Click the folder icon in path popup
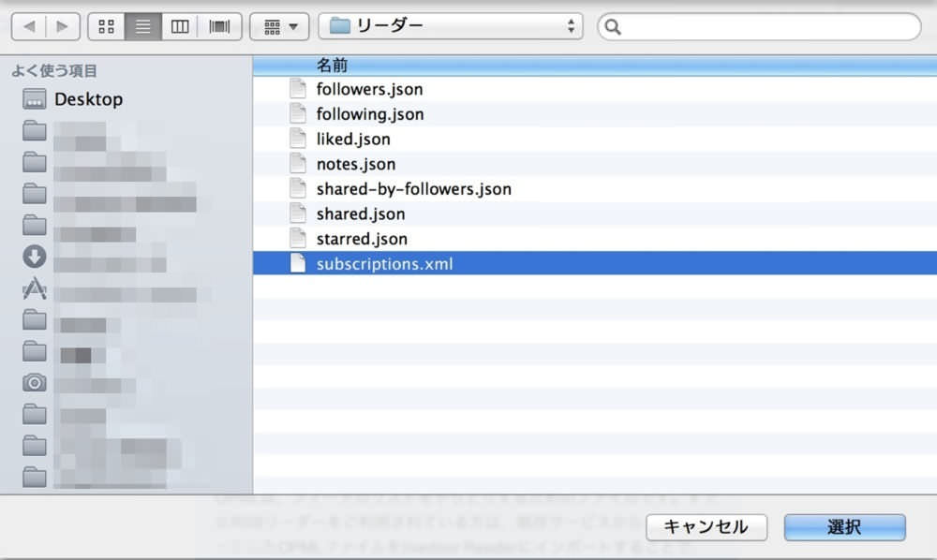937x560 pixels. coord(339,25)
